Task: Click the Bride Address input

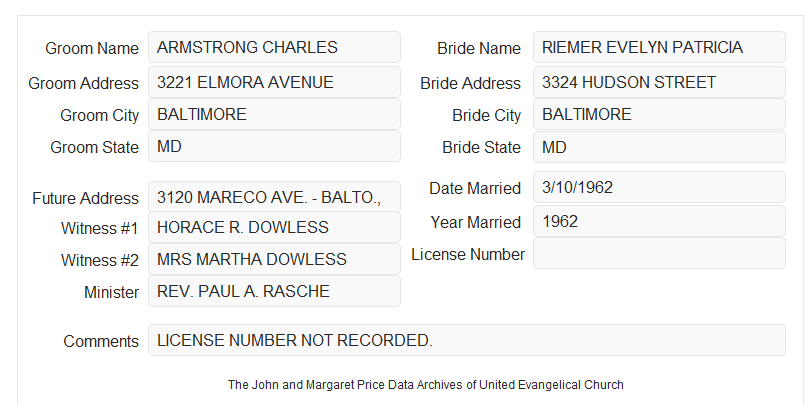Action: pos(659,82)
